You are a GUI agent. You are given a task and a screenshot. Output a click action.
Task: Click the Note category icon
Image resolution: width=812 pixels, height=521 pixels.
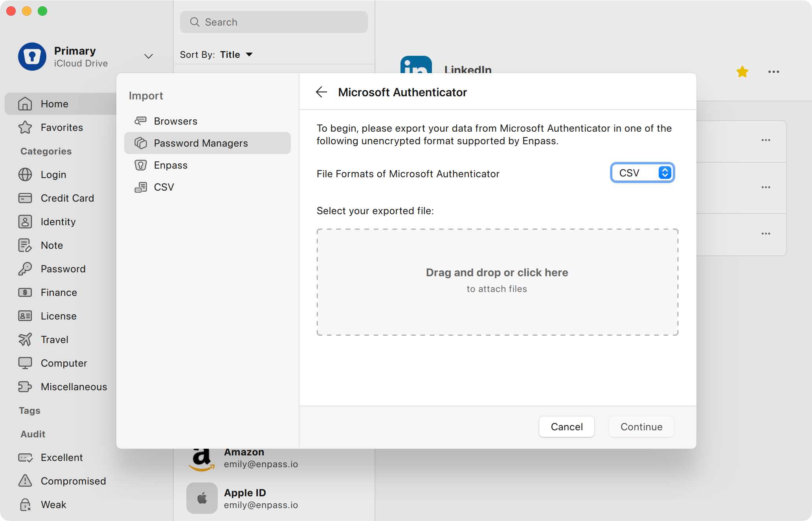click(x=25, y=245)
